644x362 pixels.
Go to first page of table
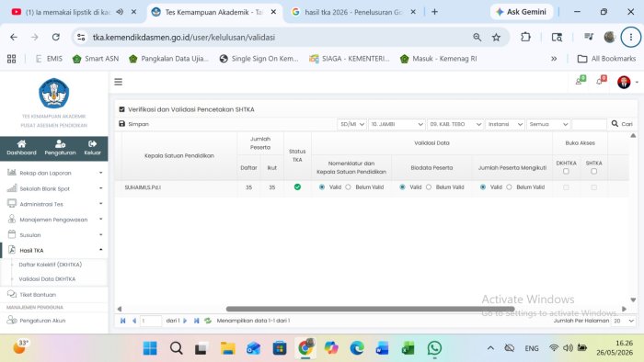tap(122, 321)
